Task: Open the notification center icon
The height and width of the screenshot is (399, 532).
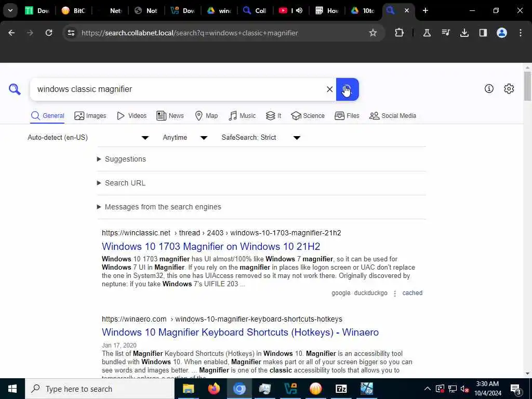Action: 516,389
